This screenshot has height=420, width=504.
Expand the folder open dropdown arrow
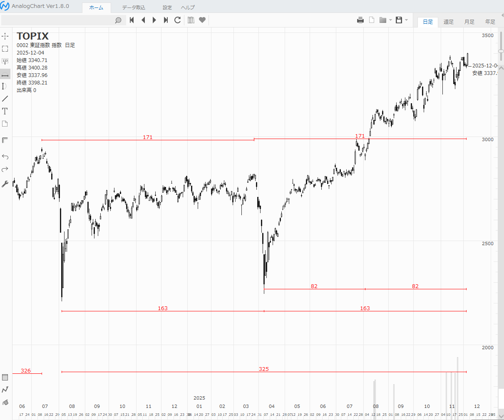coord(390,20)
